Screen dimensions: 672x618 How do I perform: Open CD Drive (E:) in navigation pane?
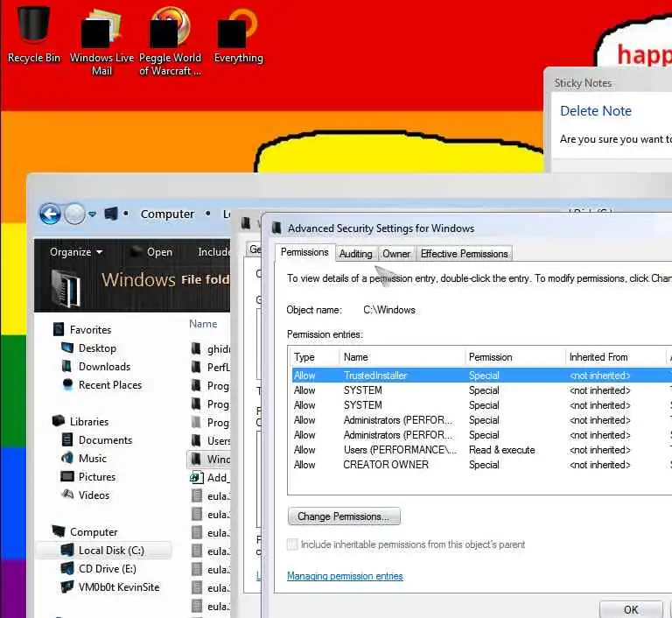coord(107,569)
